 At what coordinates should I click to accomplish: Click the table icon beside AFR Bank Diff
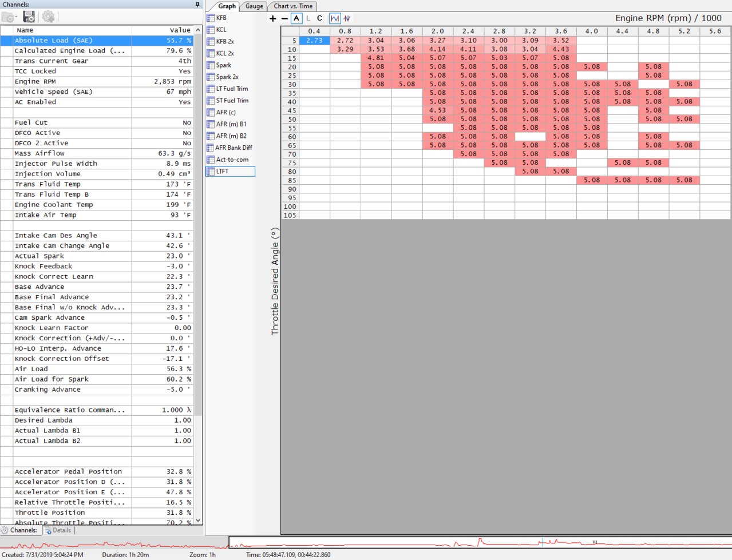[x=211, y=148]
